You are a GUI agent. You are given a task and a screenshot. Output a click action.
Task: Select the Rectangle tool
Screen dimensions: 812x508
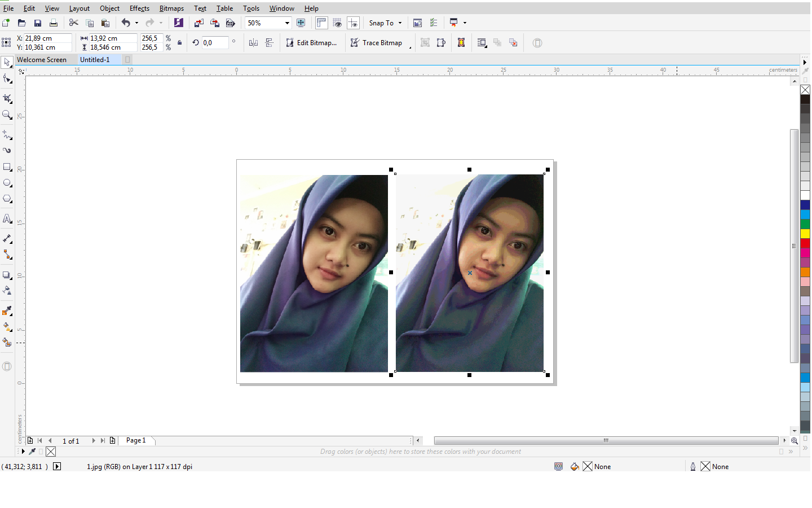pyautogui.click(x=7, y=167)
